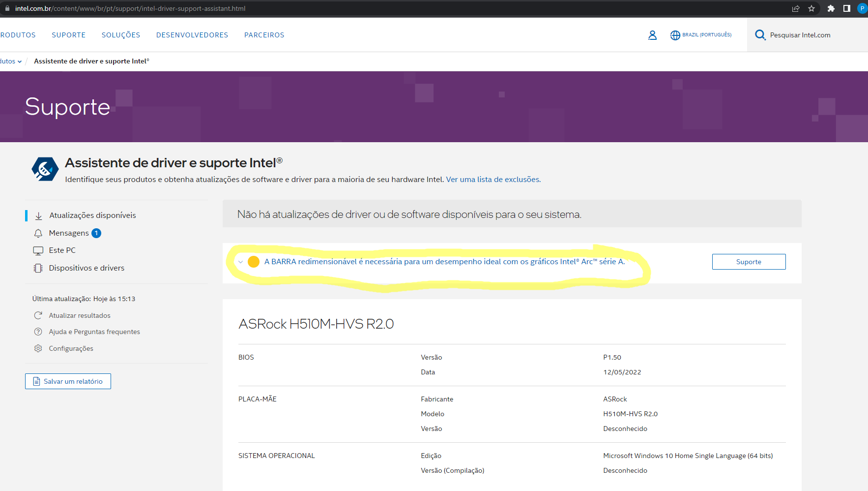
Task: Click Ver uma lista de exclusões link
Action: point(493,180)
